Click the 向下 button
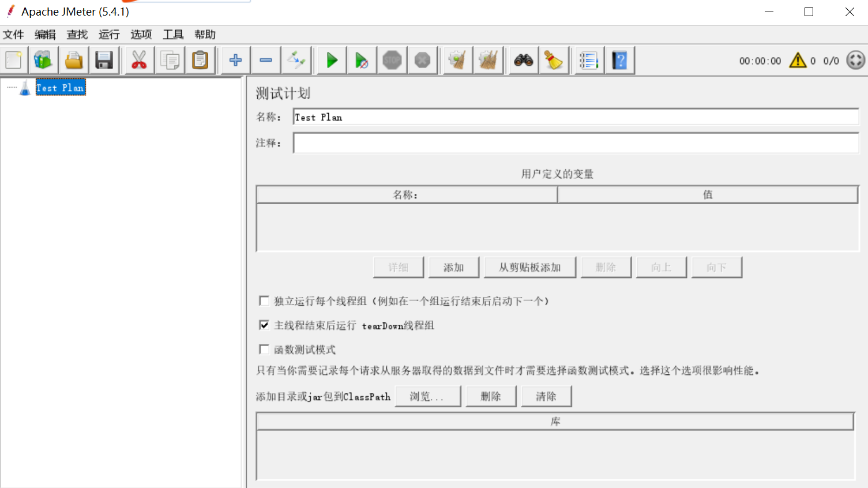The image size is (868, 488). click(716, 267)
